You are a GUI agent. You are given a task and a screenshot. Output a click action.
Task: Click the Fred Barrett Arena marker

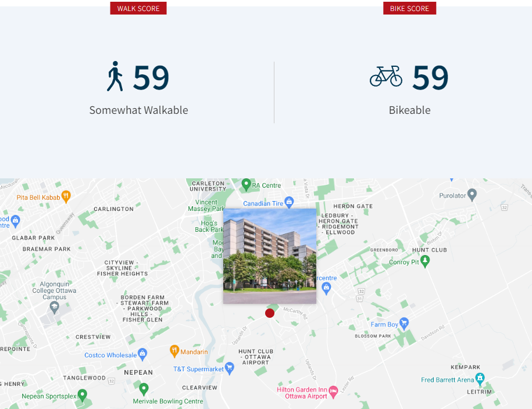480,379
